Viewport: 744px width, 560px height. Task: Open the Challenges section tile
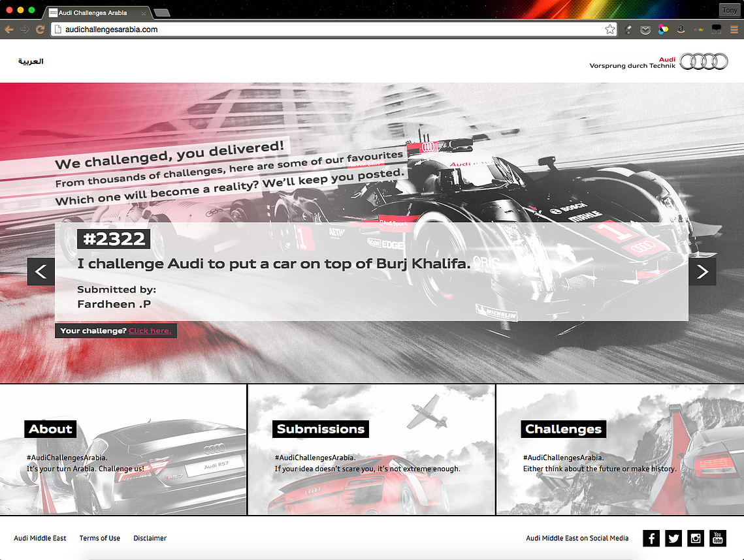tap(620, 450)
